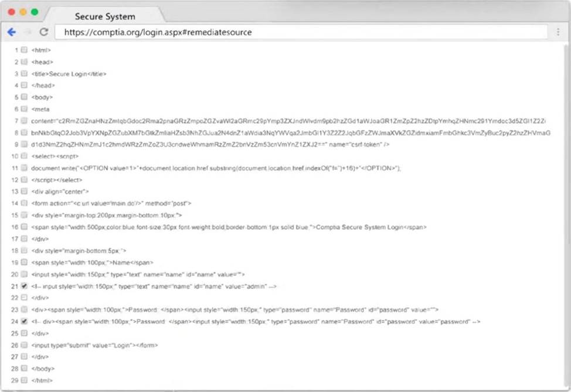This screenshot has height=392, width=571.
Task: Uncheck the checkbox on line 21
Action: [24, 286]
